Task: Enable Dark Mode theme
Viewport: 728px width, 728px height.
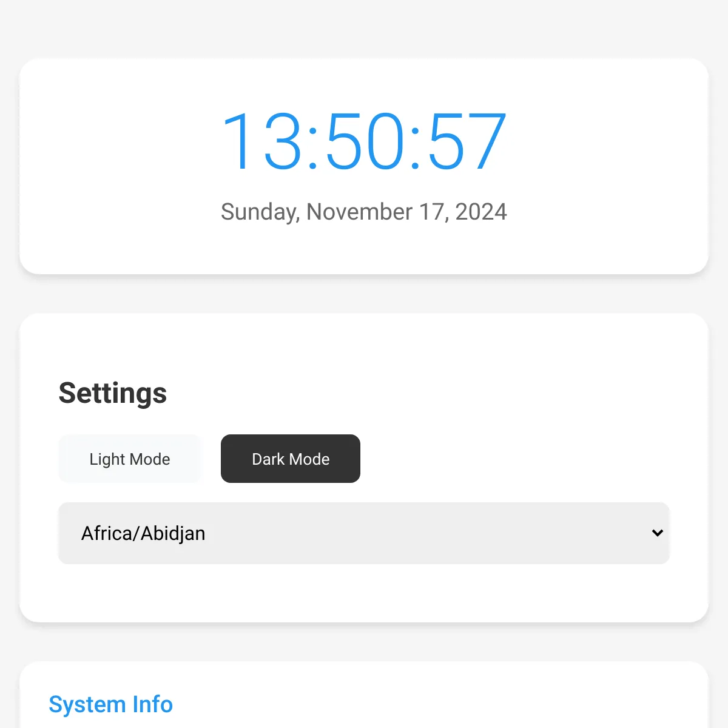Action: (291, 459)
